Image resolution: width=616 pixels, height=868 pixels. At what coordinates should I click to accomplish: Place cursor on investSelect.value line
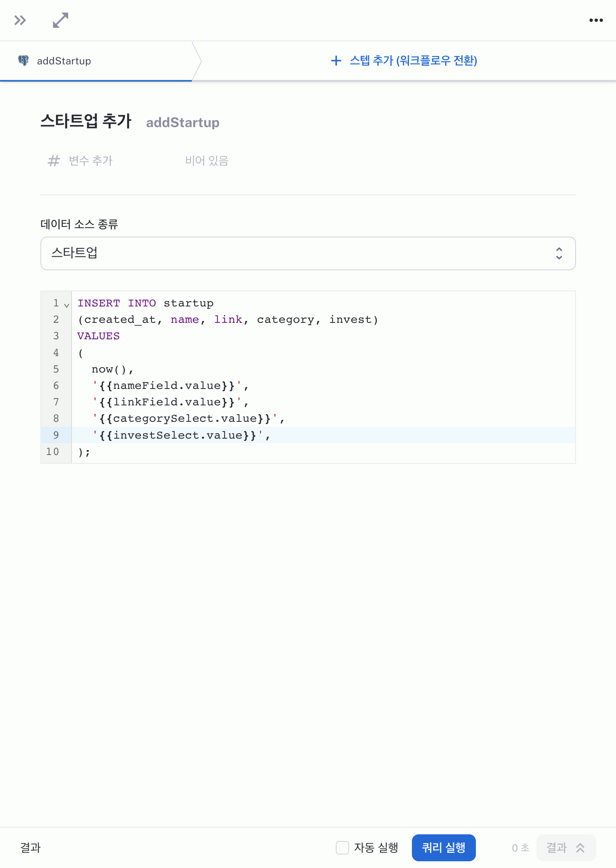[x=181, y=435]
